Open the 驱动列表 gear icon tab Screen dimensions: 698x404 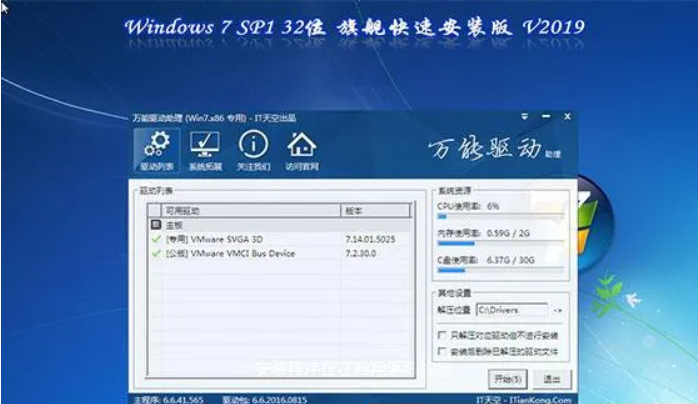pos(157,150)
